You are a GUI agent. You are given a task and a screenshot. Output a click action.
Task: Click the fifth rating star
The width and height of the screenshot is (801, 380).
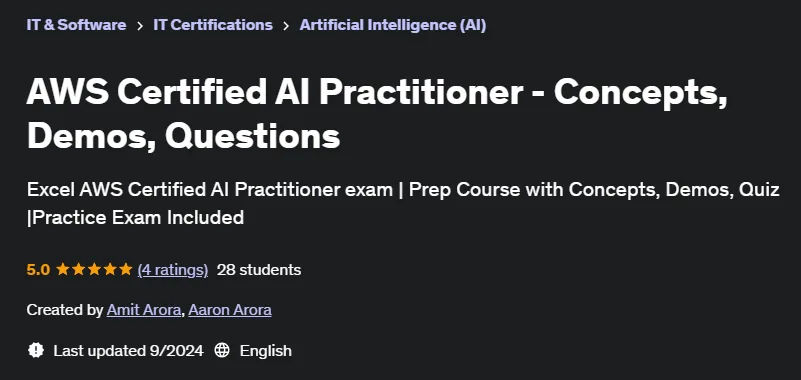pos(126,269)
